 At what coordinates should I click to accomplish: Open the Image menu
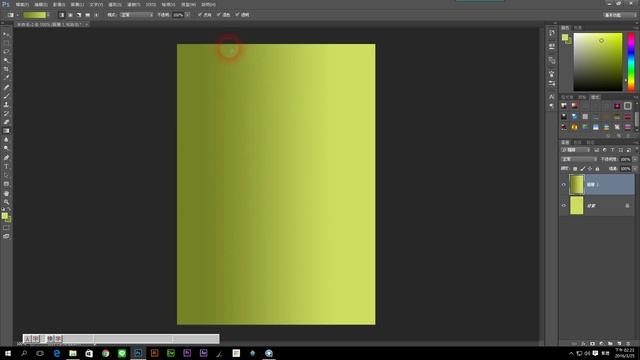tap(59, 4)
